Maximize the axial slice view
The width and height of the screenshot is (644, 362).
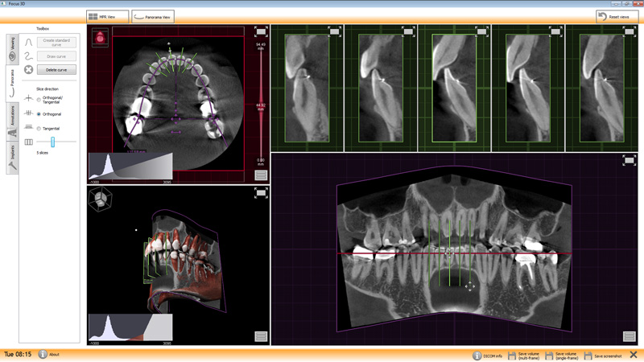click(260, 32)
